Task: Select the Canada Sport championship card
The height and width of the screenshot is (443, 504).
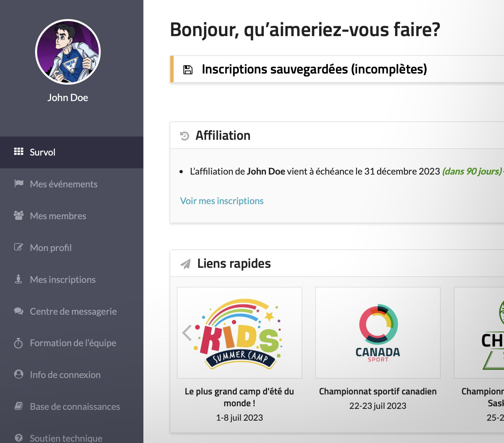Action: (x=378, y=333)
